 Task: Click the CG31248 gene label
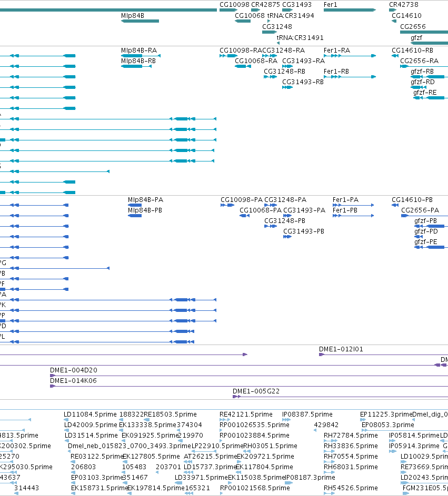point(277,27)
